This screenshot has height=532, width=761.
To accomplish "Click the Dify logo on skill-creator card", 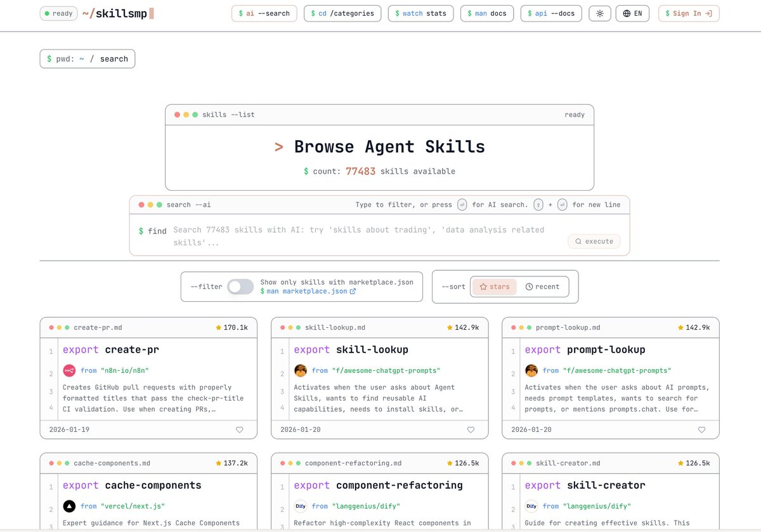I will [x=531, y=506].
